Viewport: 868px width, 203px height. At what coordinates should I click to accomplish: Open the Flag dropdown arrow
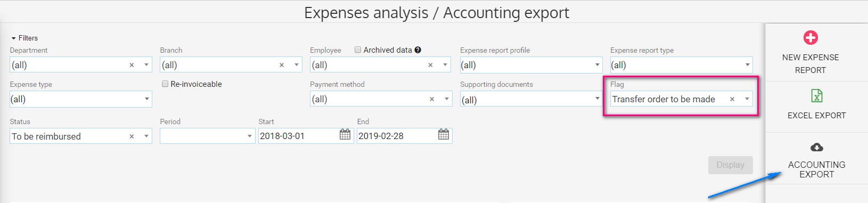(747, 99)
